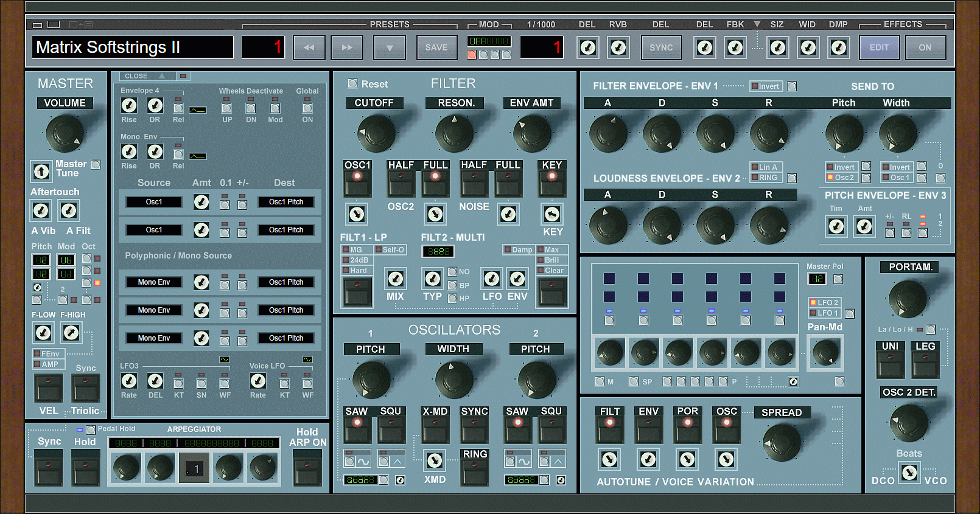
Task: Adjust the A Filt aftertouch knob
Action: tap(69, 210)
